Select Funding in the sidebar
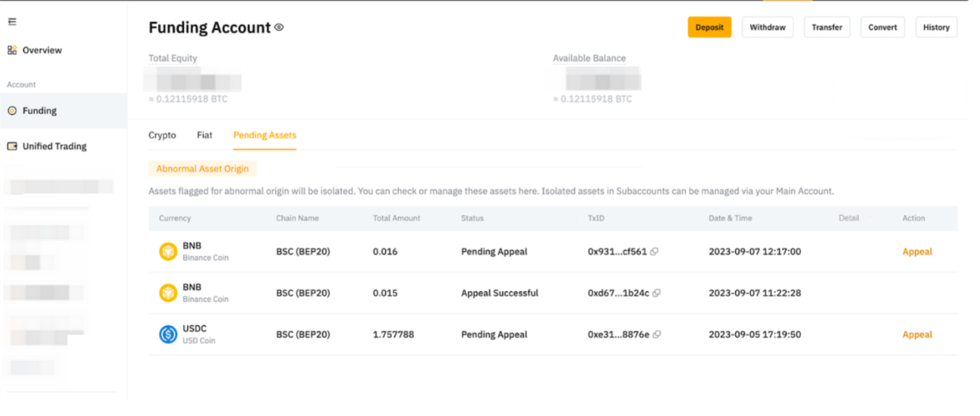This screenshot has width=980, height=416. tap(39, 111)
